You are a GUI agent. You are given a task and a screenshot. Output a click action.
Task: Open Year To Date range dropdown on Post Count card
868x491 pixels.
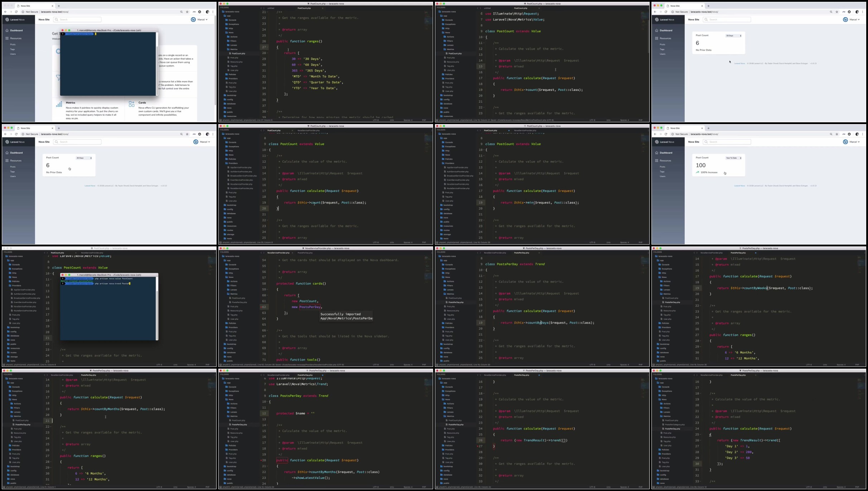[733, 158]
